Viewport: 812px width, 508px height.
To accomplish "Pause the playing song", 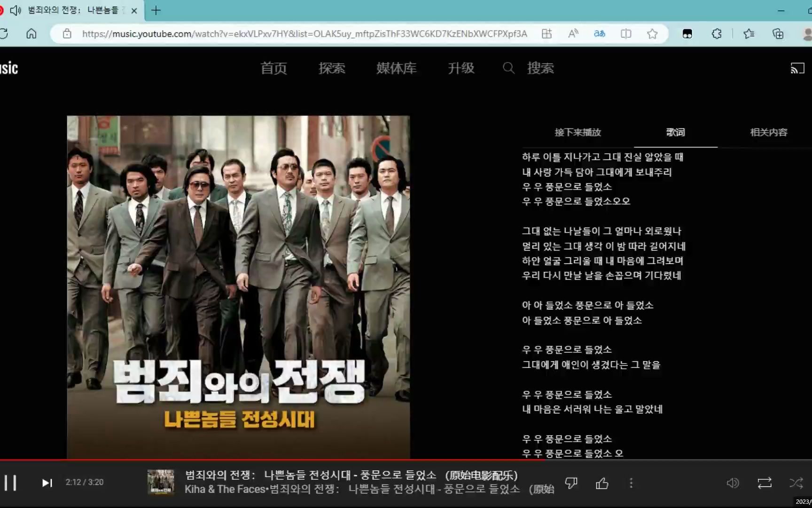I will (10, 483).
